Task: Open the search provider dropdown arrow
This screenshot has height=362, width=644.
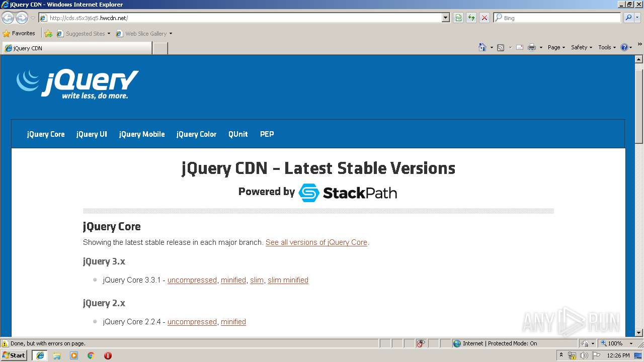Action: (x=637, y=18)
